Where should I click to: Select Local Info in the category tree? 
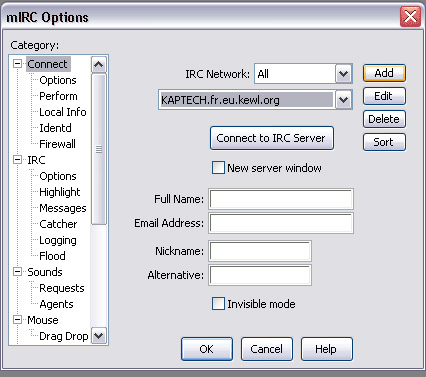(x=63, y=112)
